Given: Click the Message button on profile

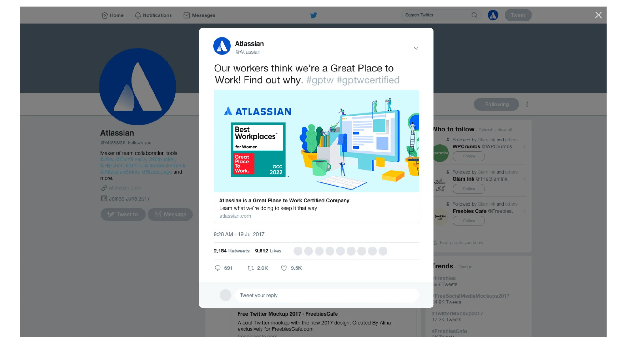Looking at the screenshot, I should (170, 214).
